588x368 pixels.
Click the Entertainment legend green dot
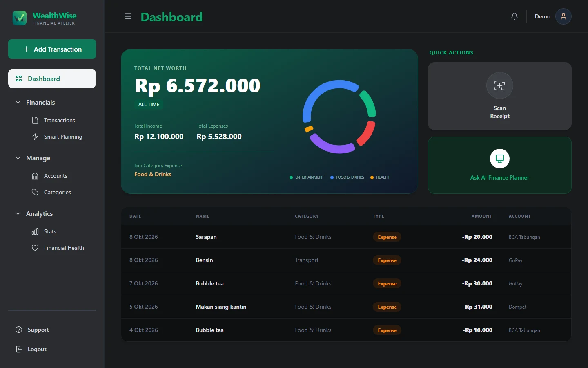click(x=291, y=177)
